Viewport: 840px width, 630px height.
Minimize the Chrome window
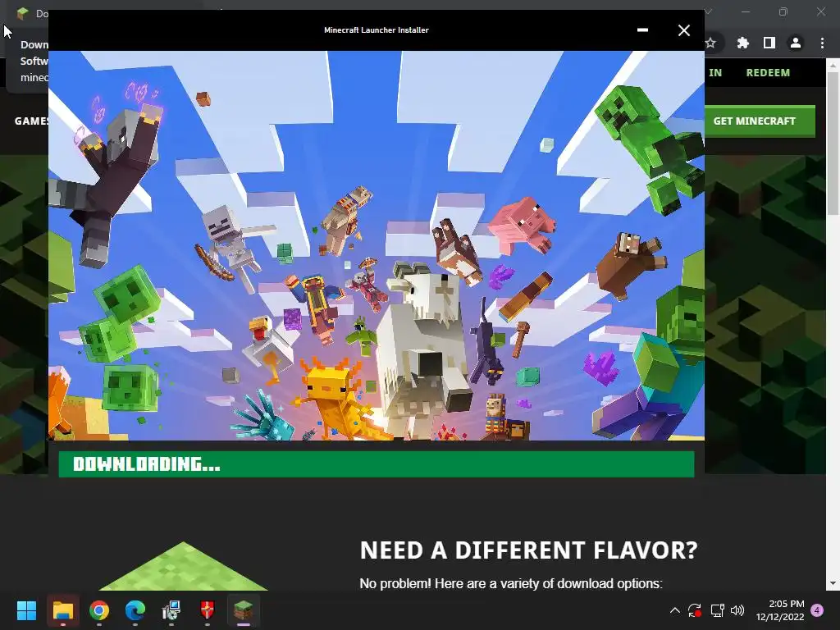click(746, 11)
